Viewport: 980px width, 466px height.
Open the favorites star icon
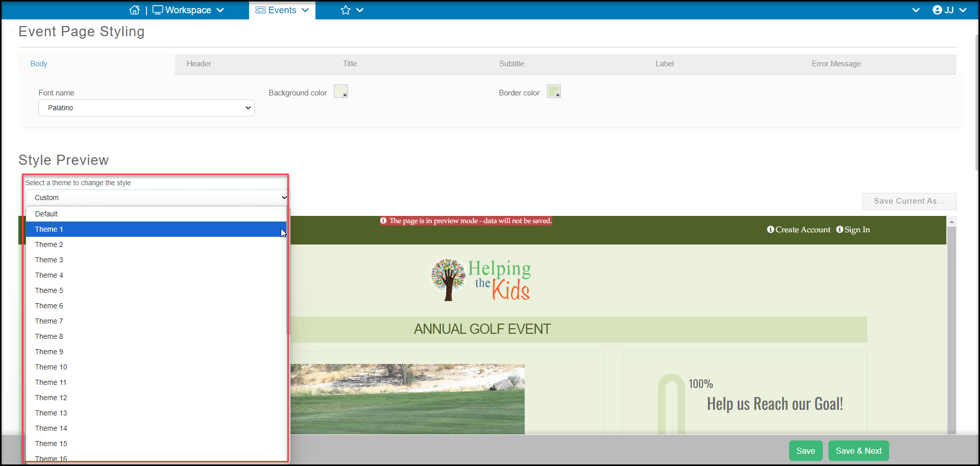coord(346,10)
